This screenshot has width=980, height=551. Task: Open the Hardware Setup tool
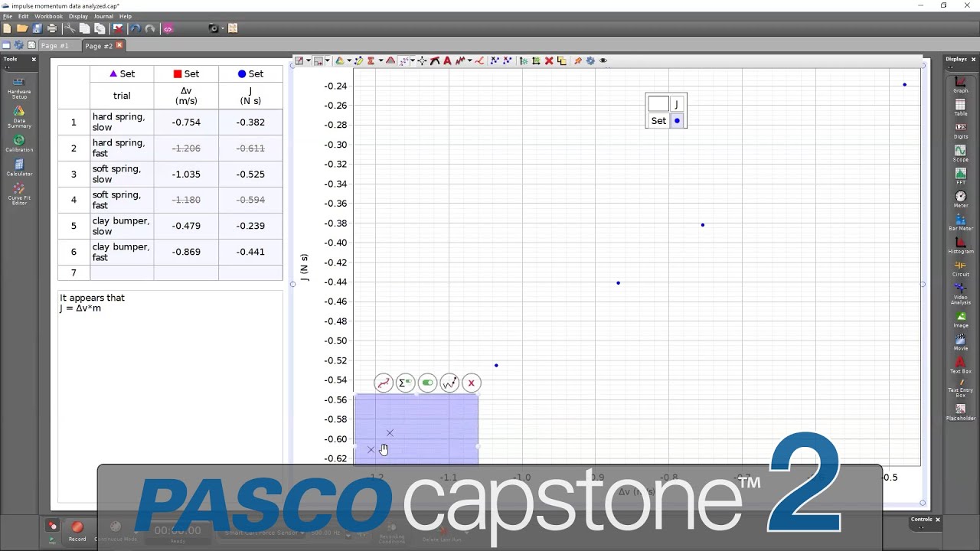click(19, 87)
